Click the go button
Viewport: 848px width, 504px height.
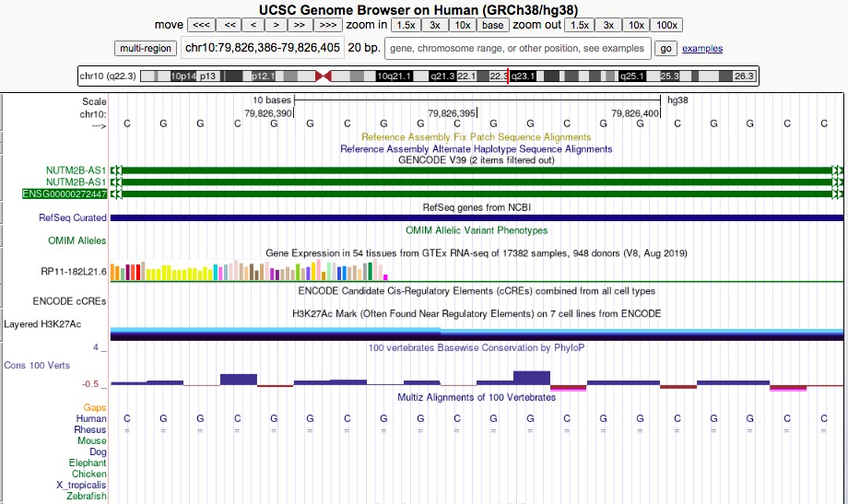[665, 48]
